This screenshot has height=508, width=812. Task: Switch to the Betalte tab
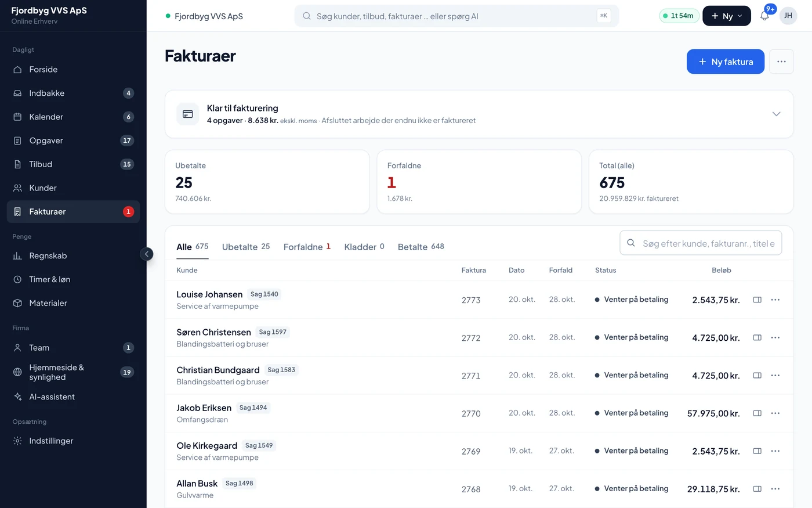click(x=421, y=247)
